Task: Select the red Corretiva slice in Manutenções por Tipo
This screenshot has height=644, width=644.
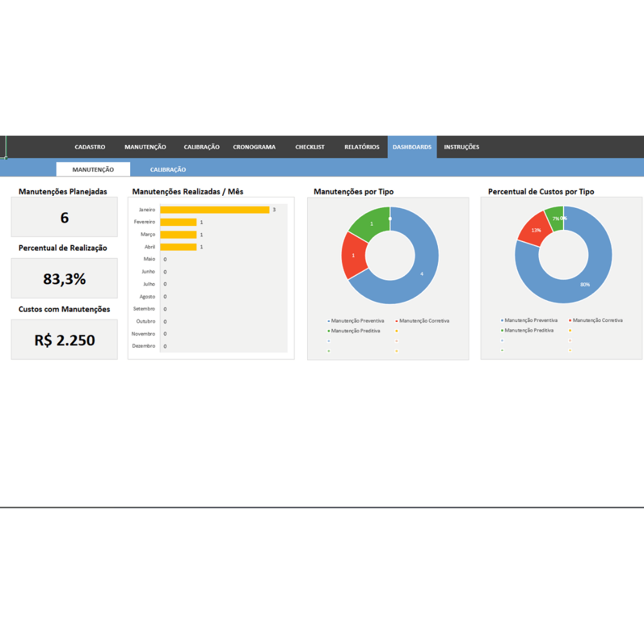Action: [x=353, y=256]
